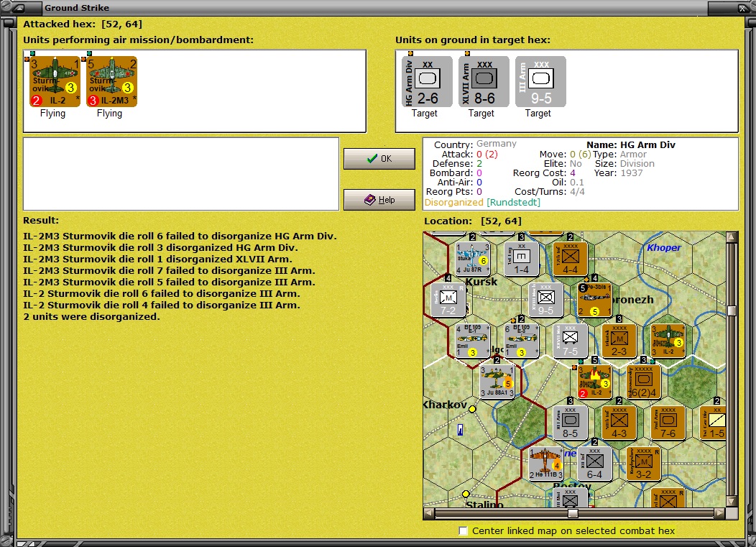756x547 pixels.
Task: Click the 'Name: HG Arm Div' label
Action: coord(631,144)
